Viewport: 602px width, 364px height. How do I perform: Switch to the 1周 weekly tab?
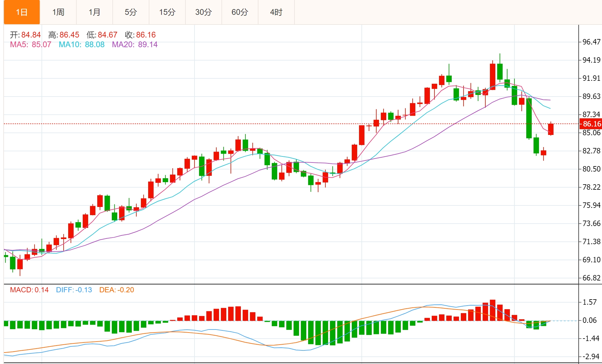[58, 12]
